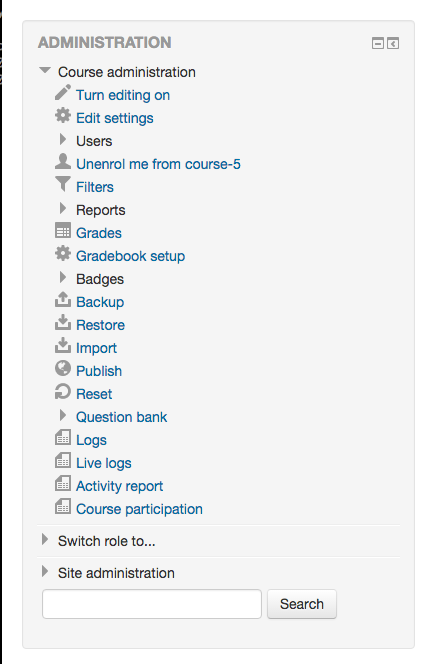The height and width of the screenshot is (664, 433).
Task: Click the circular arrow icon beside Reset
Action: (x=63, y=392)
